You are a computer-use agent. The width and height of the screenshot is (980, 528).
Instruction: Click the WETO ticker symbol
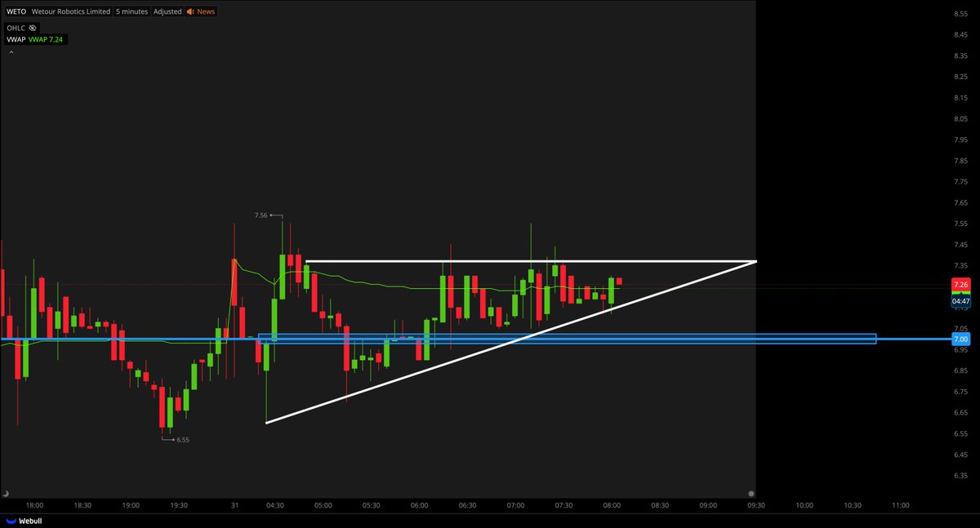pos(17,11)
